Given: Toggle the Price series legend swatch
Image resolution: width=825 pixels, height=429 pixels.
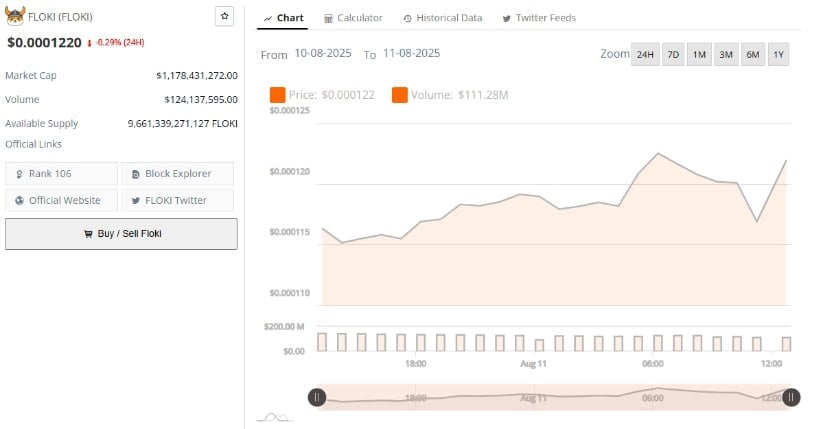Looking at the screenshot, I should tap(277, 95).
